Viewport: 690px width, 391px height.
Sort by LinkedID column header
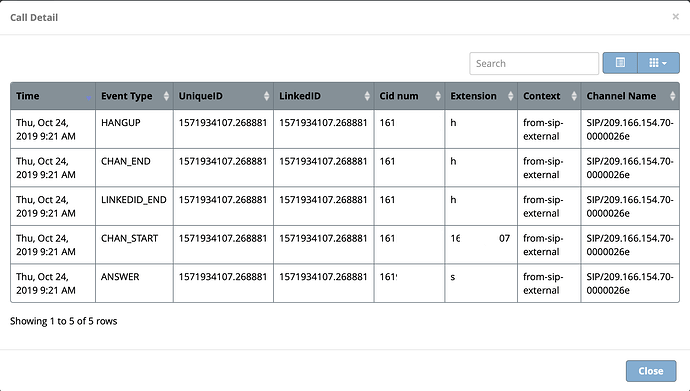[323, 96]
